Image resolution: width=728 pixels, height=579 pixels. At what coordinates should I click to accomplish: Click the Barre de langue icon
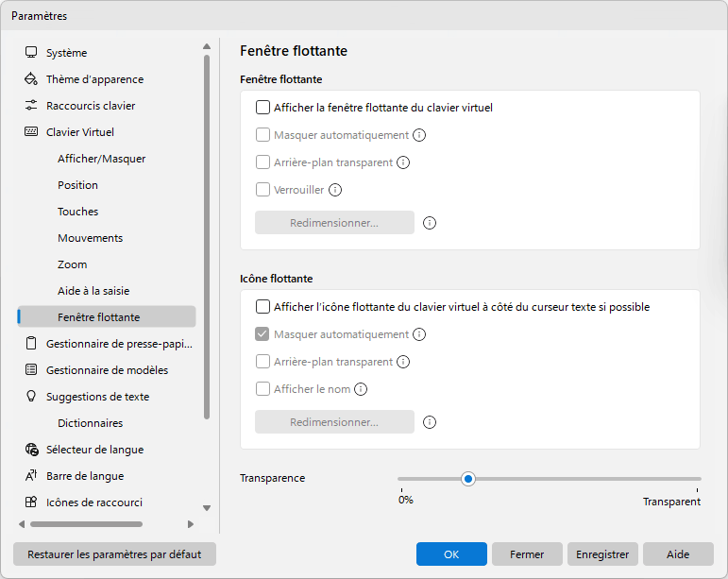pyautogui.click(x=31, y=475)
